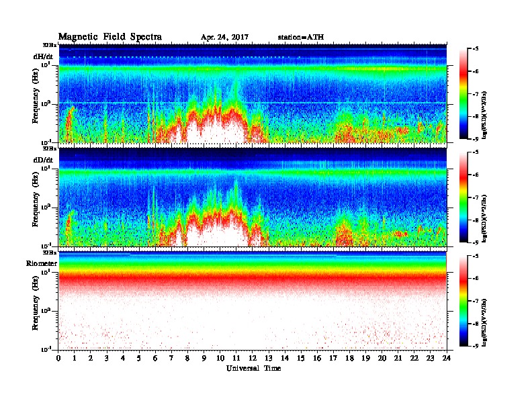Viewport: 532px width, 411px height.
Task: Click the "32Hz" tick of dH/dt panel
Action: 50,45
